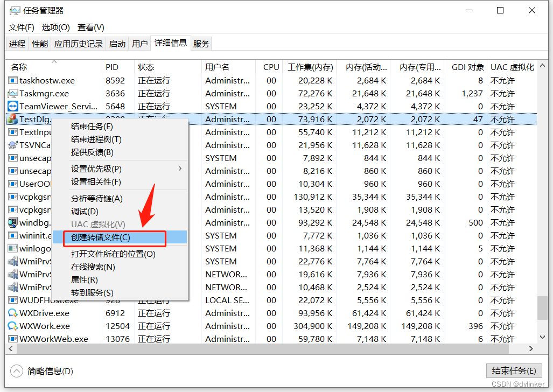Screen dimensions: 553x392
Task: Select the 130,912 K working set cell
Action: [313, 197]
